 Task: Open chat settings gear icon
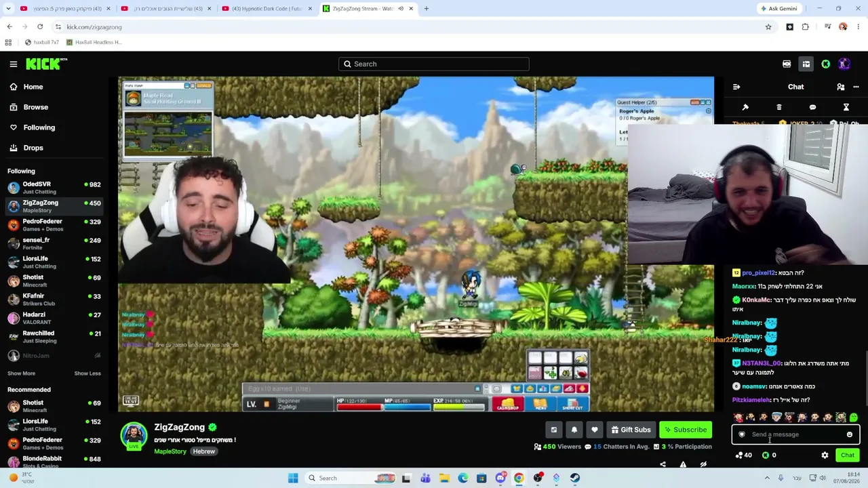pos(825,455)
